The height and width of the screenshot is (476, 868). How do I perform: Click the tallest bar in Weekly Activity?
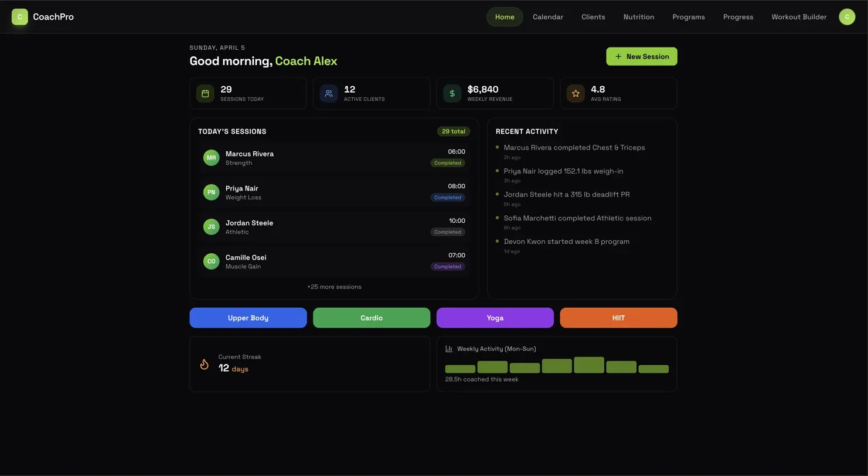point(589,365)
